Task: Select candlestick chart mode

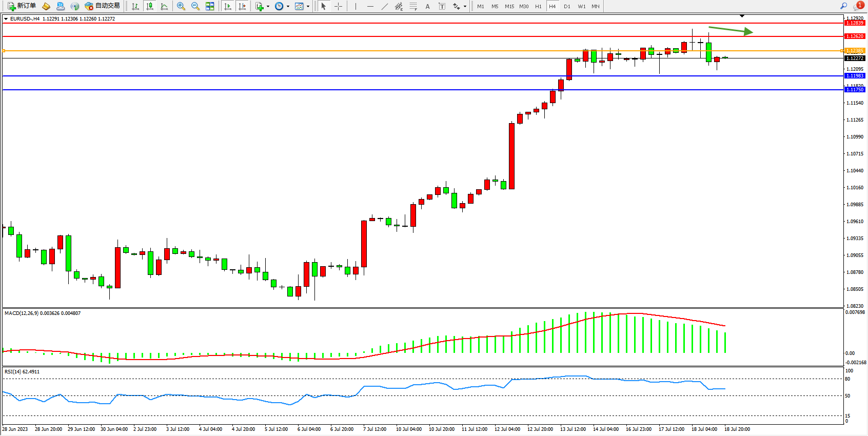Action: (150, 6)
